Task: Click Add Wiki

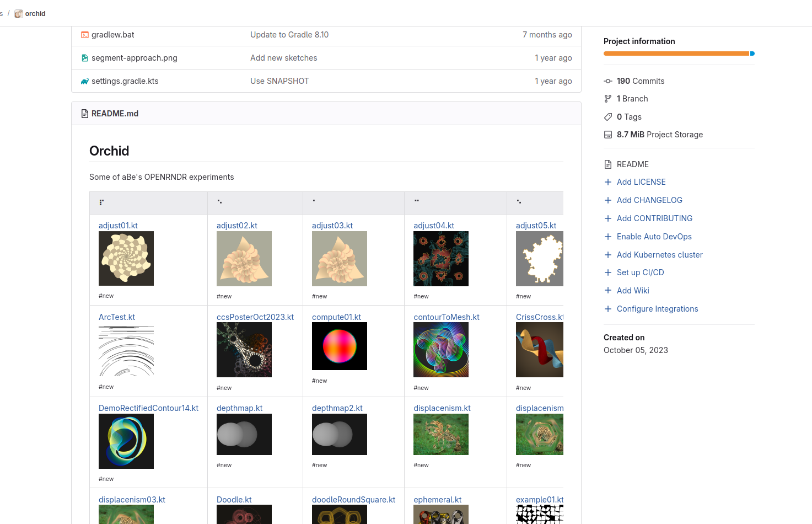Action: coord(633,291)
